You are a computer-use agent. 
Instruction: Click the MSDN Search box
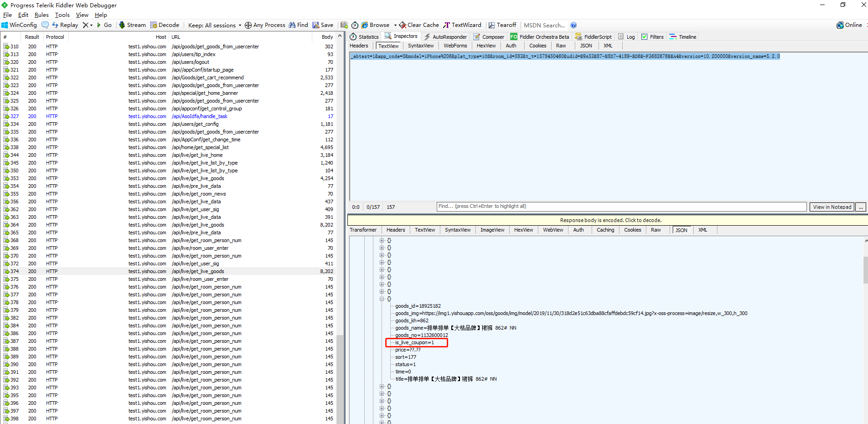(x=544, y=25)
